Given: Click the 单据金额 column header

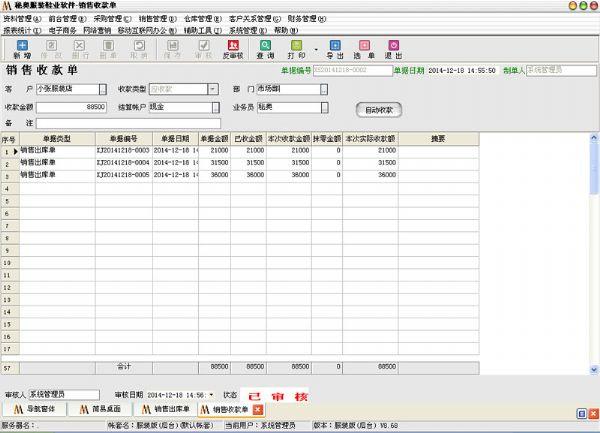Looking at the screenshot, I should tap(214, 139).
